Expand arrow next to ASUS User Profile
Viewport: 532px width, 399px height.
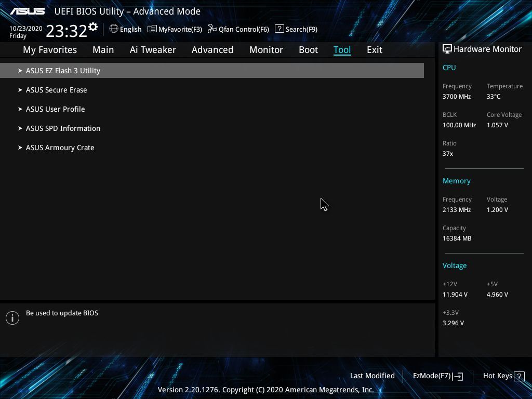20,109
